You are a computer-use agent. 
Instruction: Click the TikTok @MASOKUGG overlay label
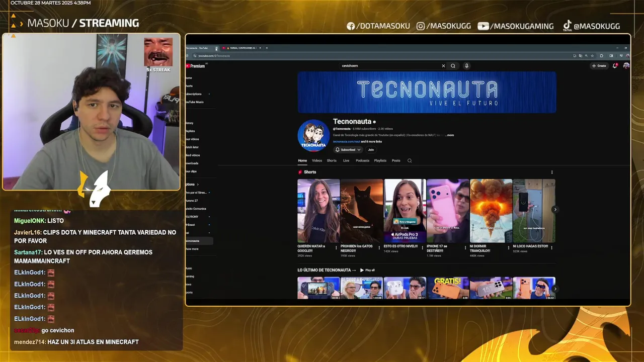[591, 26]
